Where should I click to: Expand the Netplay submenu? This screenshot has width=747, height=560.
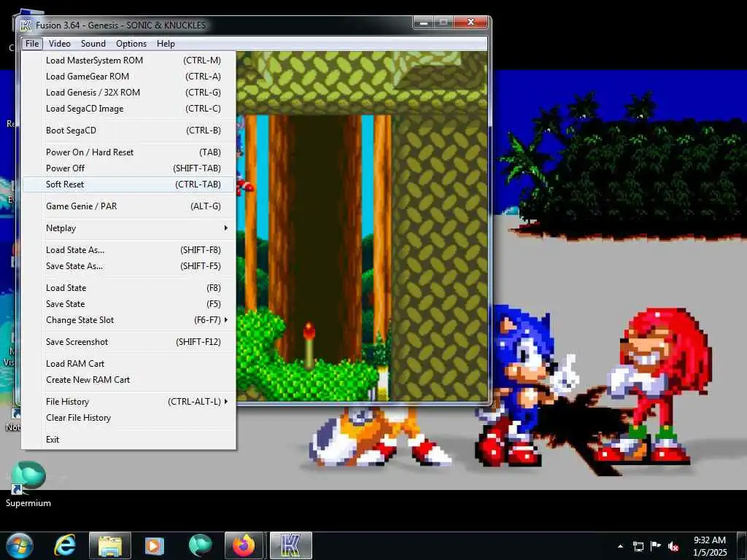click(128, 228)
